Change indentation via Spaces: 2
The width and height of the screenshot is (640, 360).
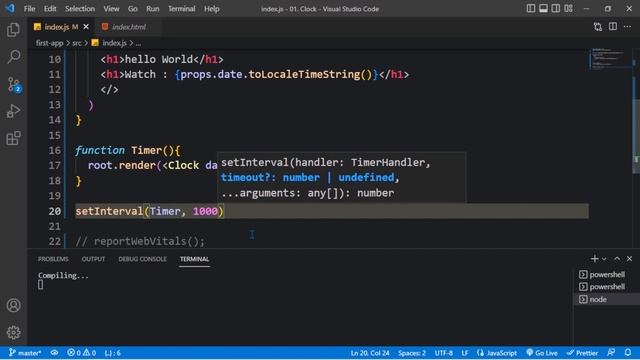click(411, 353)
